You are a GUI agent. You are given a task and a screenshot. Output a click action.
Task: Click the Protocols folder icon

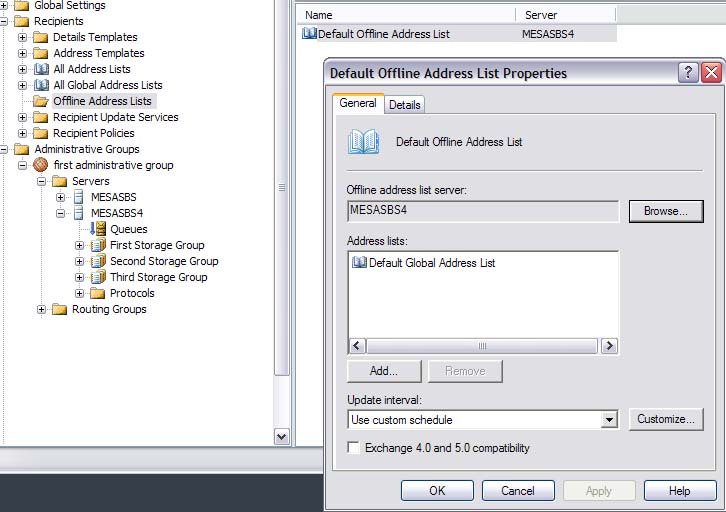pyautogui.click(x=98, y=293)
